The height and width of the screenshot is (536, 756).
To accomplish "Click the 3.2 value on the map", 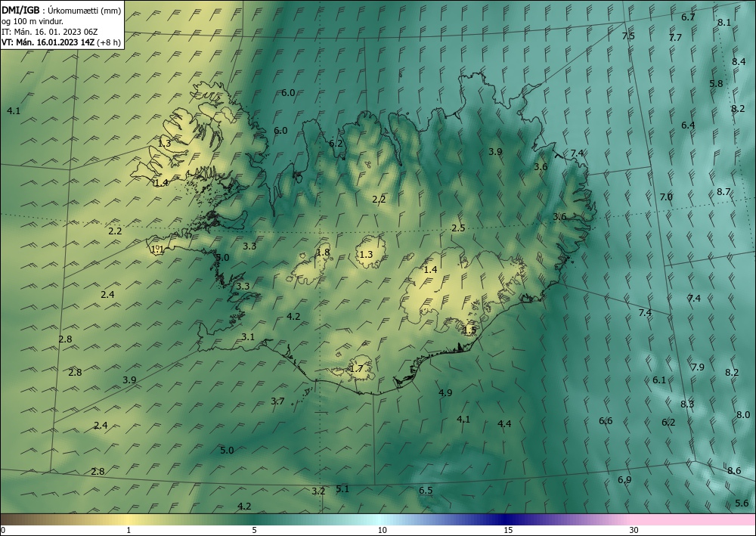I will tap(318, 491).
